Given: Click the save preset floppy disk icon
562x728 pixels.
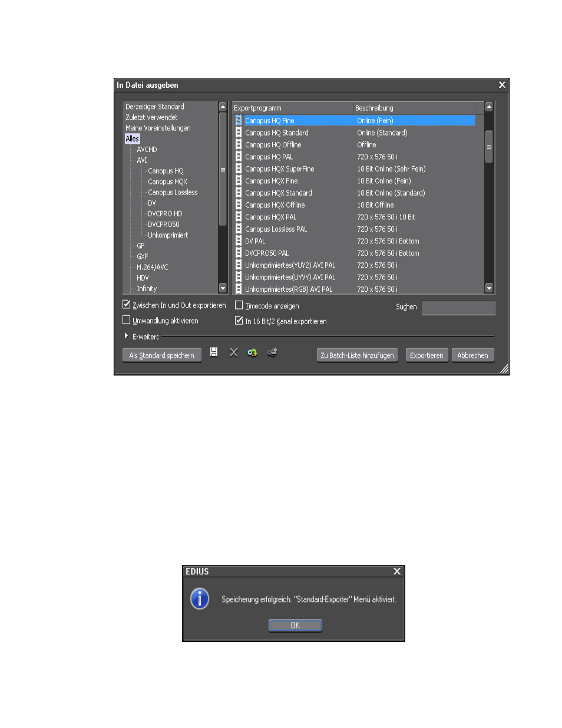Looking at the screenshot, I should coord(214,352).
